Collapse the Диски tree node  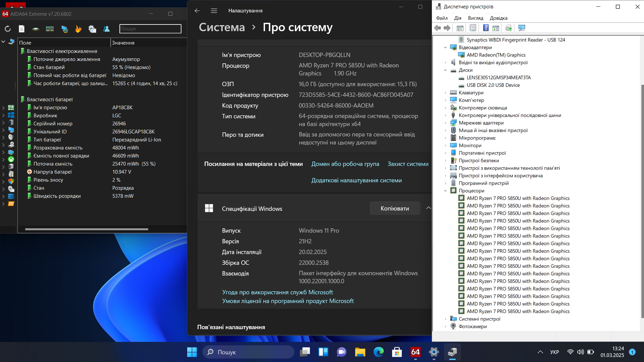pos(445,70)
